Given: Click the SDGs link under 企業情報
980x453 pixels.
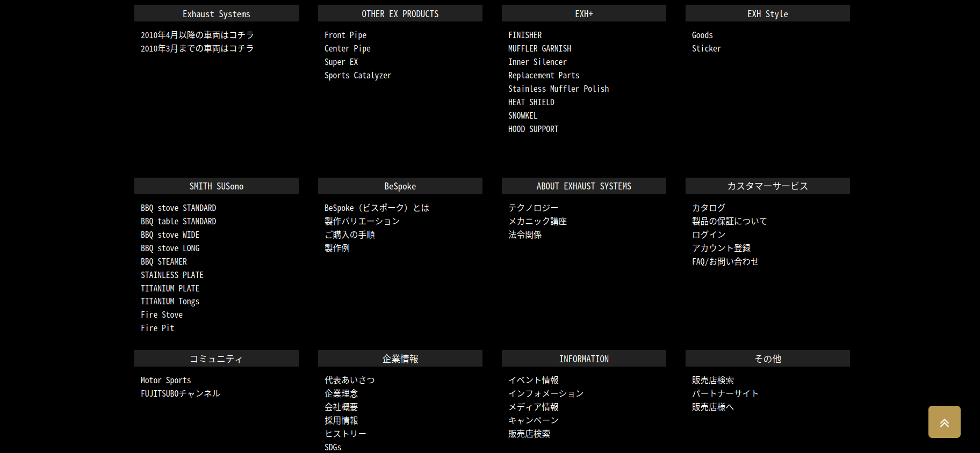Looking at the screenshot, I should click(333, 447).
